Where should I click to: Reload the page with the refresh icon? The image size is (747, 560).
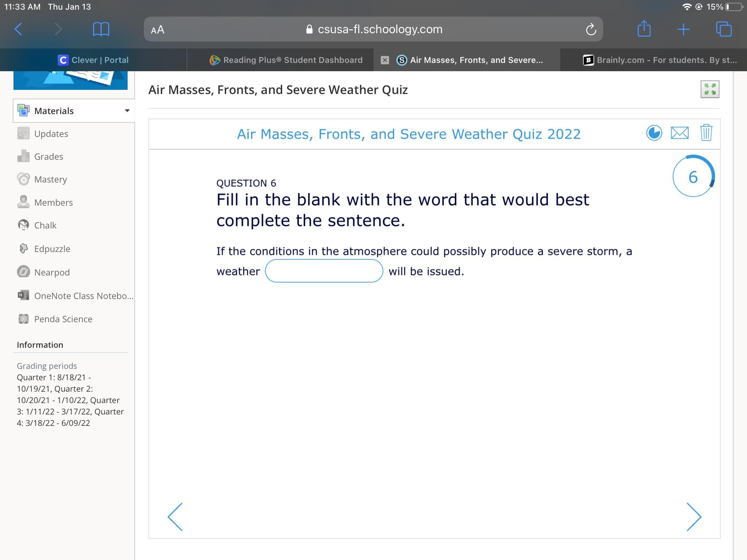click(x=591, y=30)
